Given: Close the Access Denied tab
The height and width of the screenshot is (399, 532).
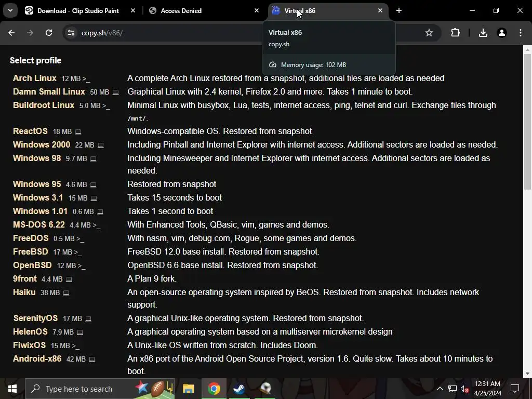Looking at the screenshot, I should (257, 10).
